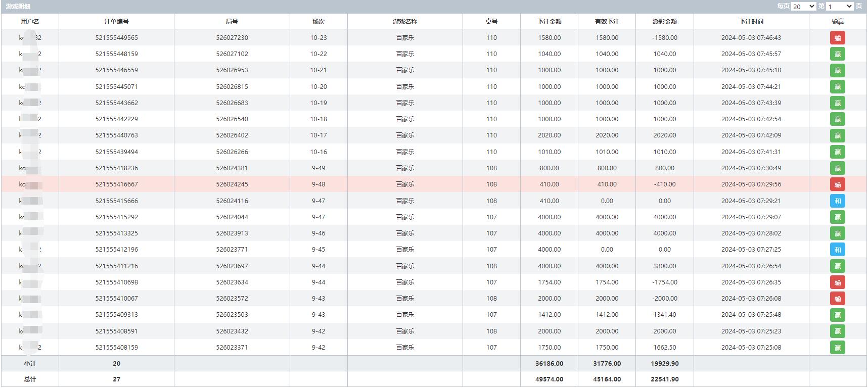Click the 输 badge for bet 521555410698
Screen dimensions: 868x388
click(x=837, y=282)
